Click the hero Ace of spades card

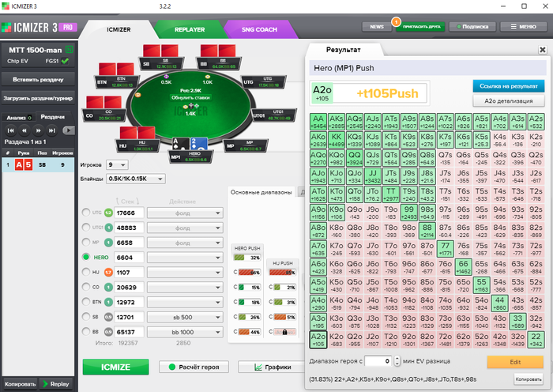tap(180, 144)
